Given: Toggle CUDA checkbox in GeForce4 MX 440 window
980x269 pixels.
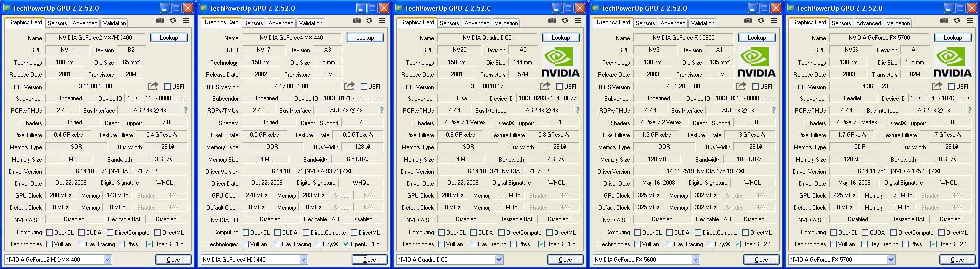Looking at the screenshot, I should click(x=277, y=233).
